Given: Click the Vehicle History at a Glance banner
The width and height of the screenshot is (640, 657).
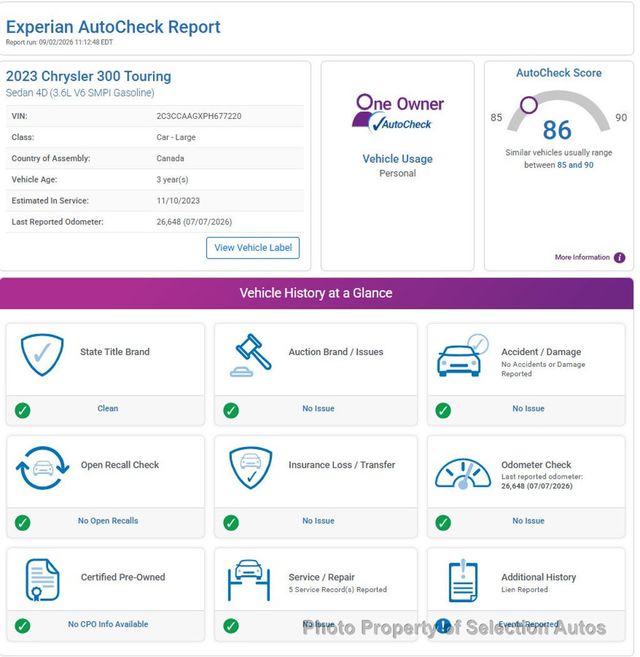Looking at the screenshot, I should coord(316,293).
